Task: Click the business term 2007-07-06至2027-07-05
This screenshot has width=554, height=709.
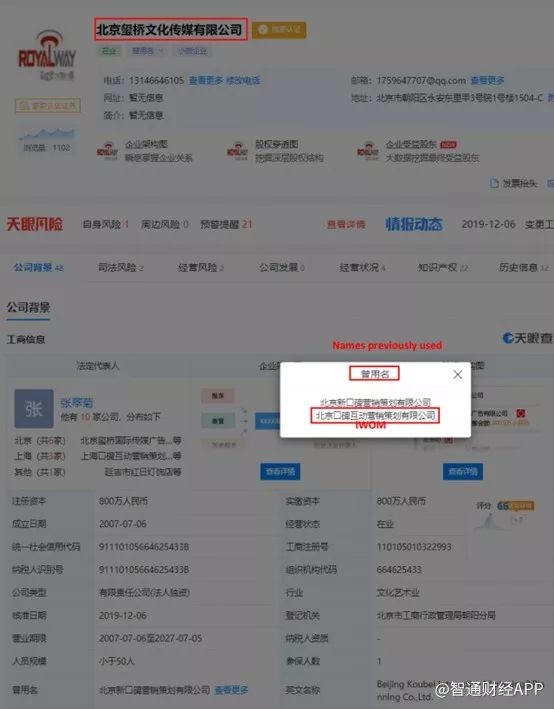Action: click(151, 638)
